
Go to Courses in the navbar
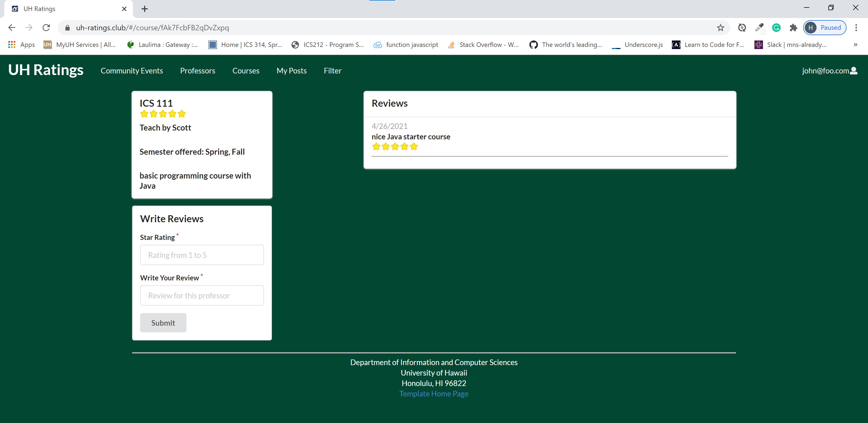point(246,71)
